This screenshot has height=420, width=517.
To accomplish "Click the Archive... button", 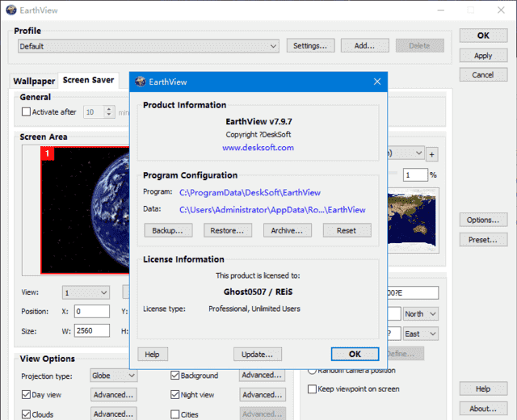I will pos(288,230).
